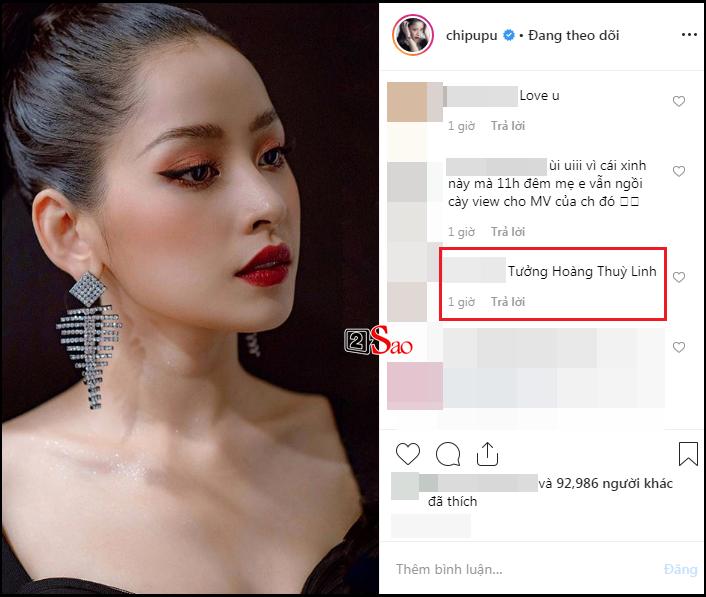The height and width of the screenshot is (597, 706).
Task: Open the comment bubble icon
Action: (x=448, y=453)
